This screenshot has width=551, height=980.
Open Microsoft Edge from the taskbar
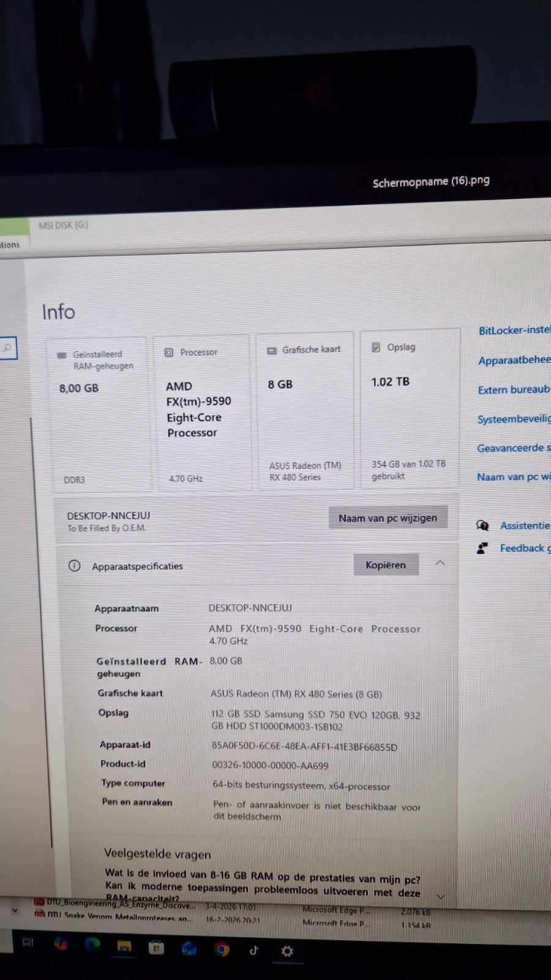click(x=92, y=945)
